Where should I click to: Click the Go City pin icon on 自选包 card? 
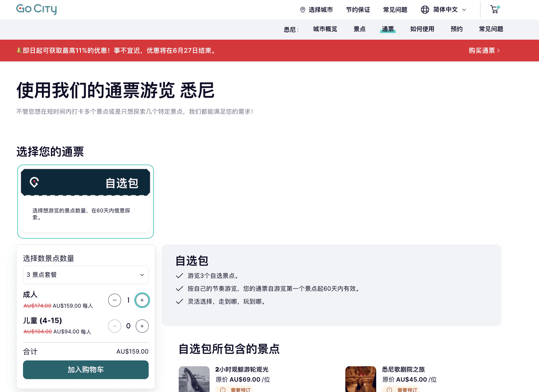click(x=34, y=182)
